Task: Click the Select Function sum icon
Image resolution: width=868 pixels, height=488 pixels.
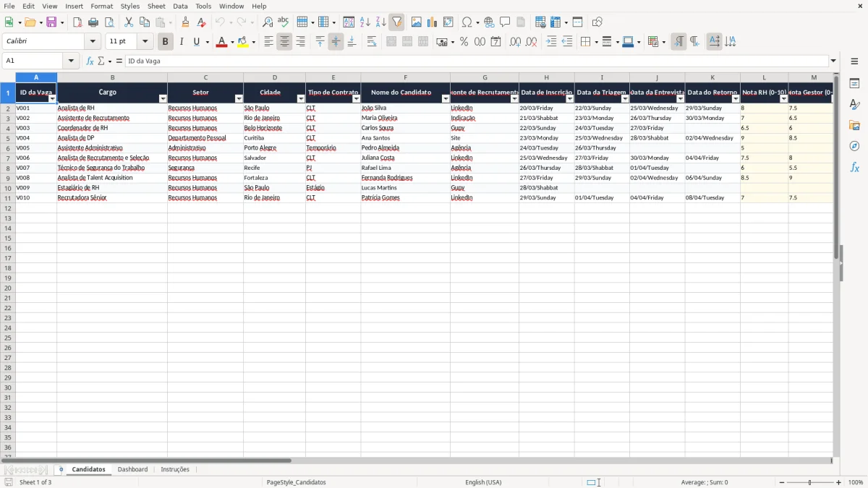Action: click(x=101, y=61)
